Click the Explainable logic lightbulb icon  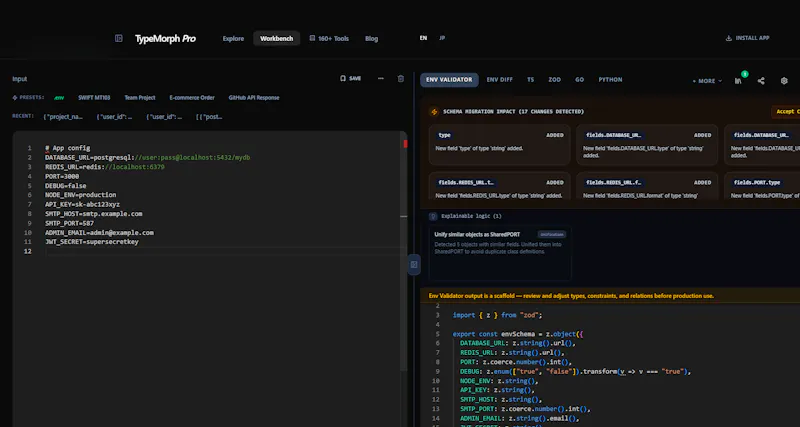pos(434,216)
